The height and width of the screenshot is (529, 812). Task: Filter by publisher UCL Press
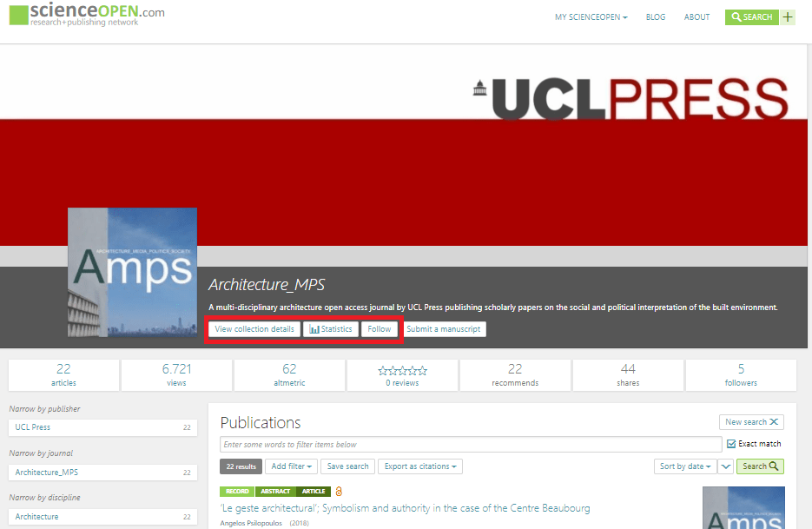pyautogui.click(x=102, y=427)
